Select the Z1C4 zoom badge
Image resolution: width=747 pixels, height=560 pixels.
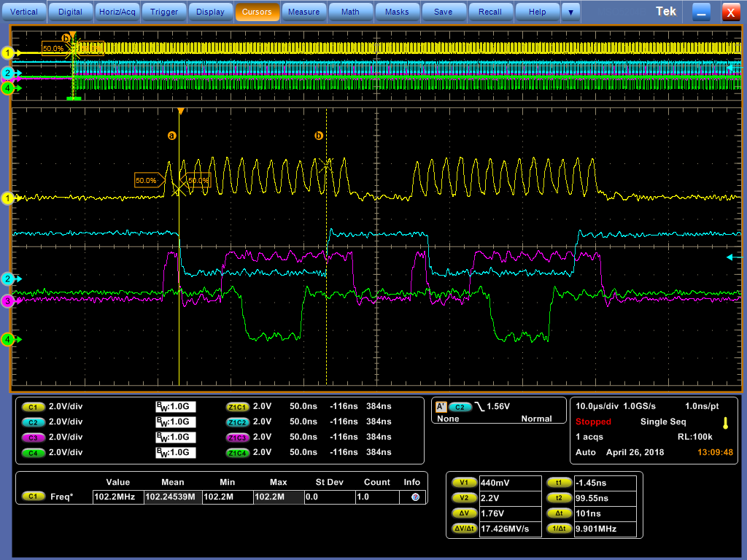tap(237, 453)
